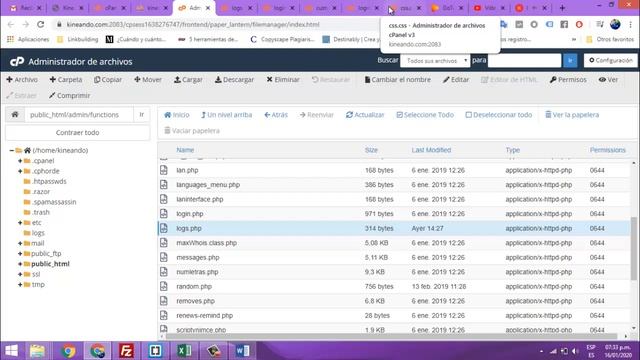
Task: Click the home icon beside path field
Action: pos(15,115)
